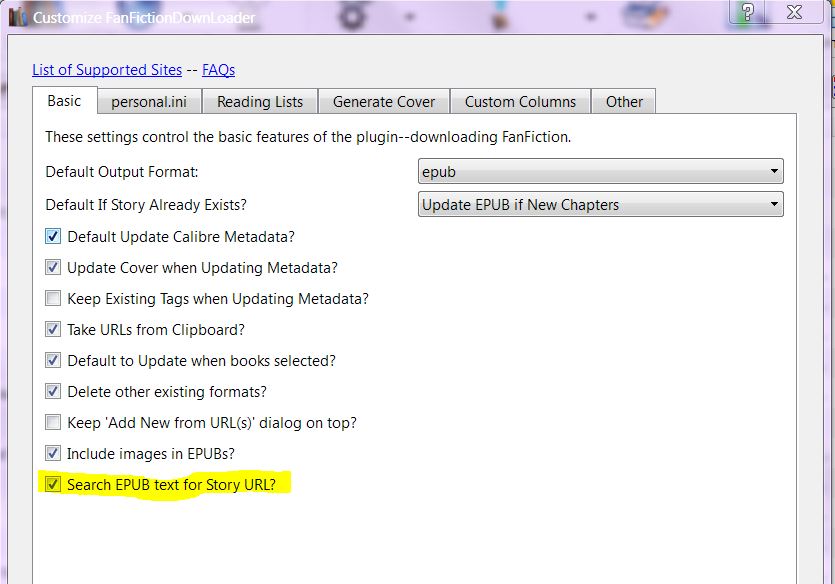The width and height of the screenshot is (835, 584).
Task: Click the calibre books icon in title bar
Action: tap(17, 18)
